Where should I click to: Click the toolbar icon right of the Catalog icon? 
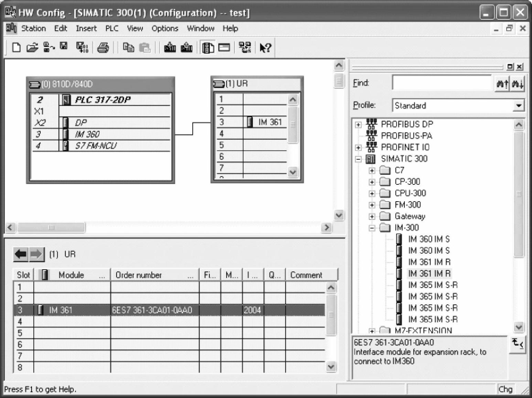point(224,47)
